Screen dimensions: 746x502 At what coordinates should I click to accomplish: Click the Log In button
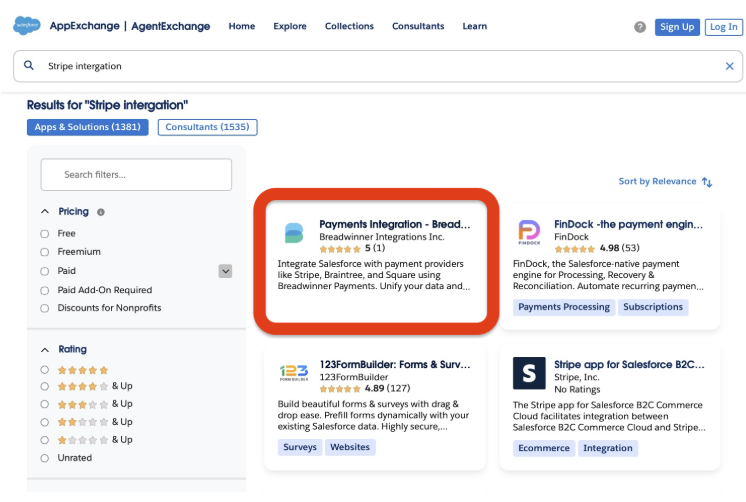pos(724,27)
